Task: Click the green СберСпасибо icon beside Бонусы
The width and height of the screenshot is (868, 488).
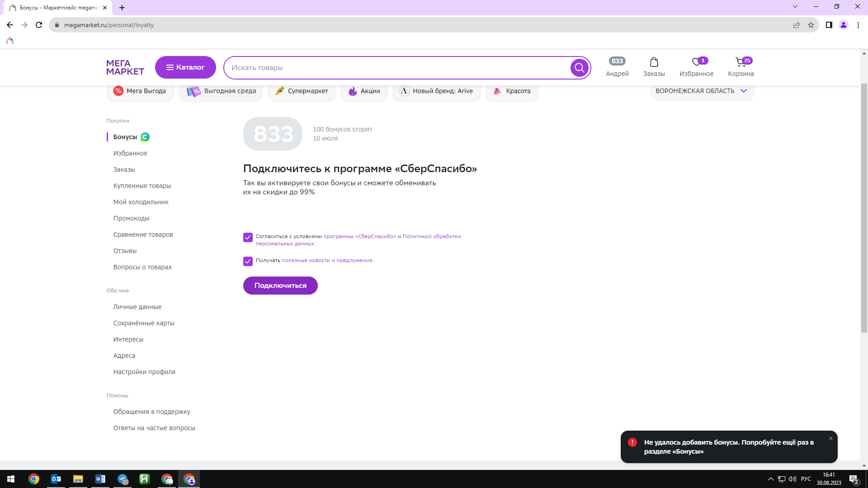Action: (145, 137)
